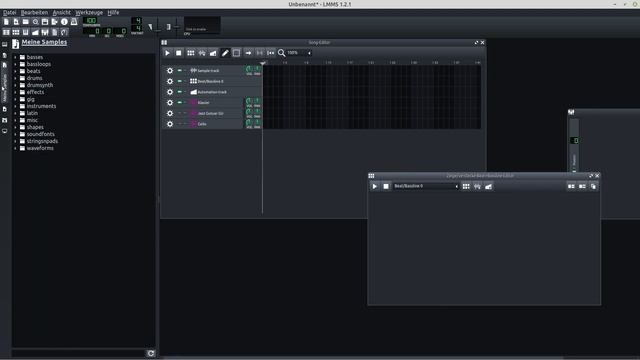Select edit selection mode in Song Editor
The image size is (640, 360).
click(236, 53)
